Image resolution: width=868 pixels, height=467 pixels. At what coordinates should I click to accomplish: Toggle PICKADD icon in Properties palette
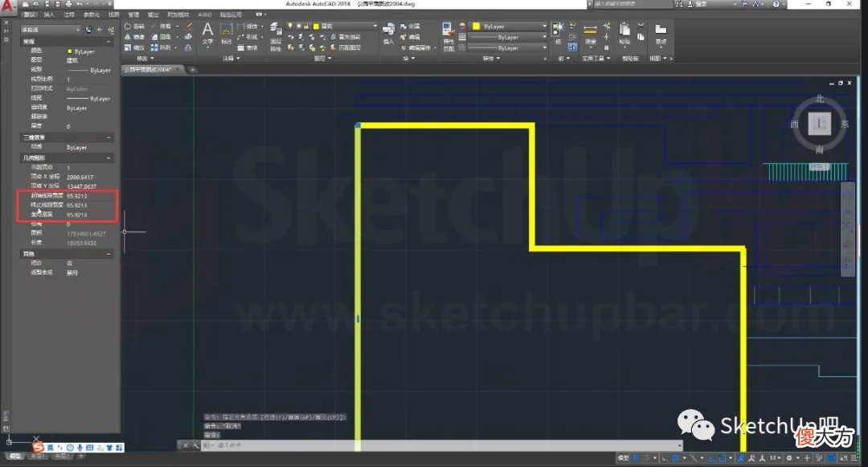pos(88,30)
